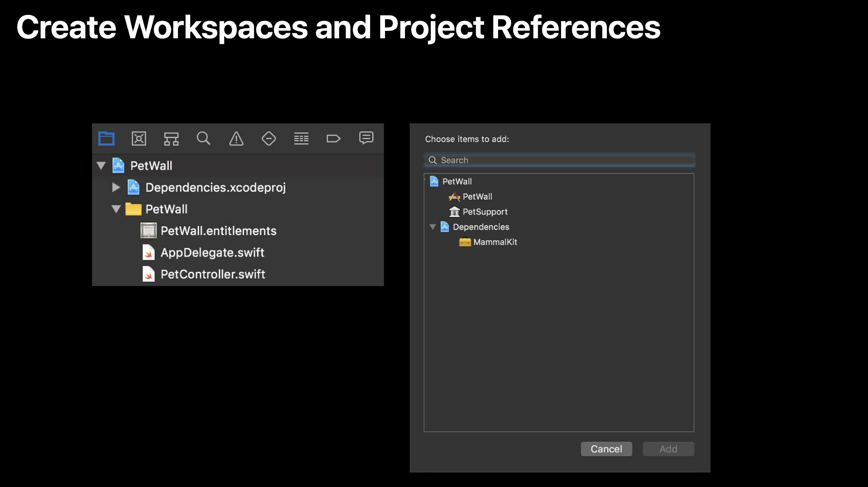Select PetController.swift file
This screenshot has width=868, height=487.
pos(238,274)
